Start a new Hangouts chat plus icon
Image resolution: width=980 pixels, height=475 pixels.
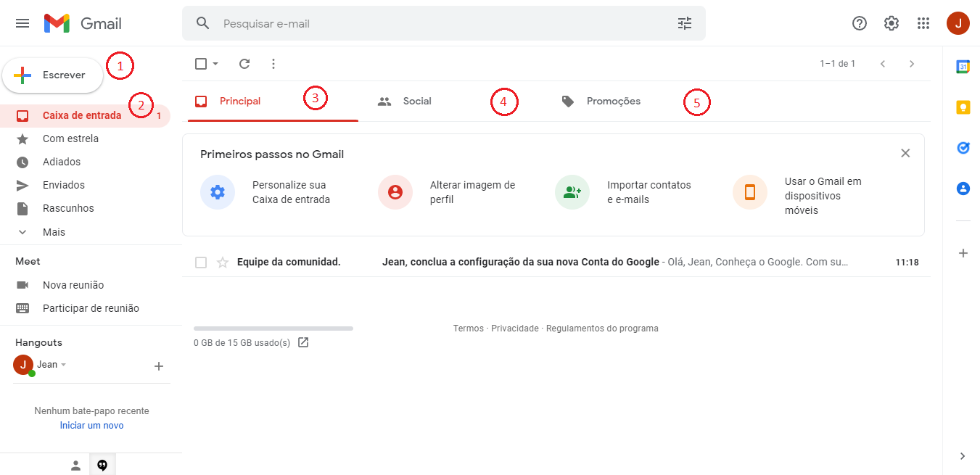(x=159, y=366)
